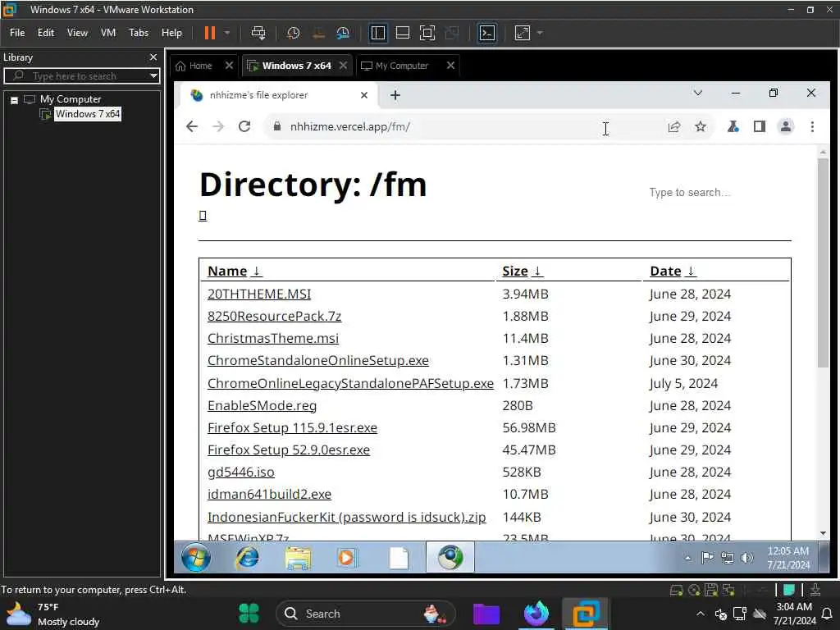Download idman641build2.exe
This screenshot has height=630, width=840.
point(269,494)
